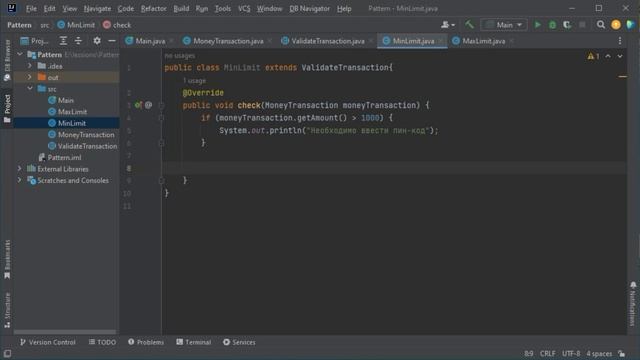
Task: Open Terminal tool window
Action: tap(194, 342)
